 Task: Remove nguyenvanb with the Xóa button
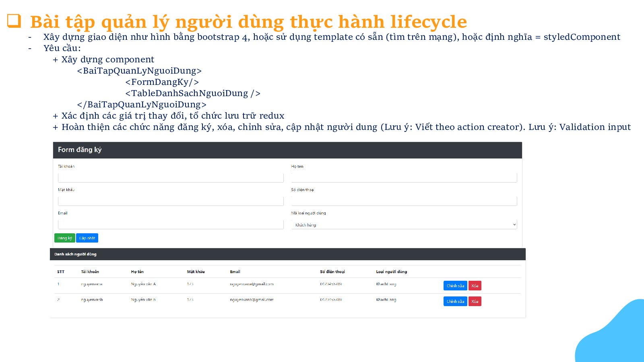475,301
